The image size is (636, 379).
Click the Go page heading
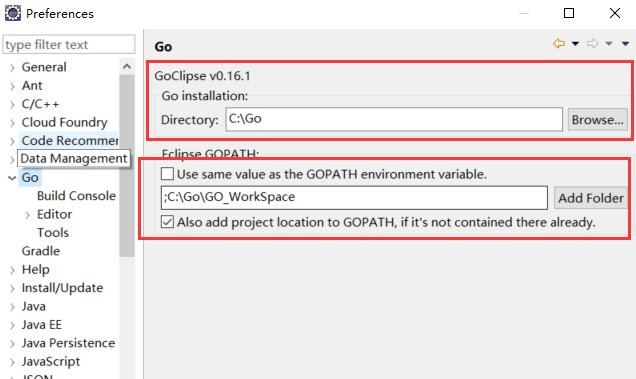(163, 47)
